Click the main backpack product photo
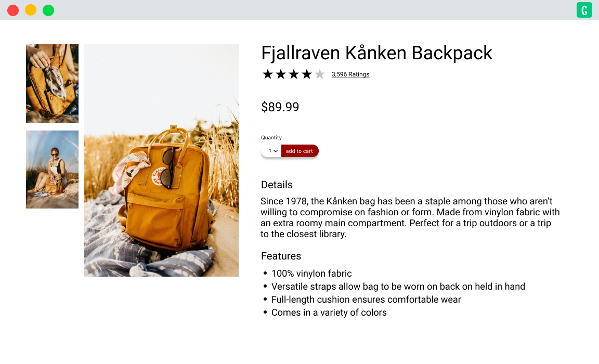This screenshot has width=599, height=364. pos(162,160)
